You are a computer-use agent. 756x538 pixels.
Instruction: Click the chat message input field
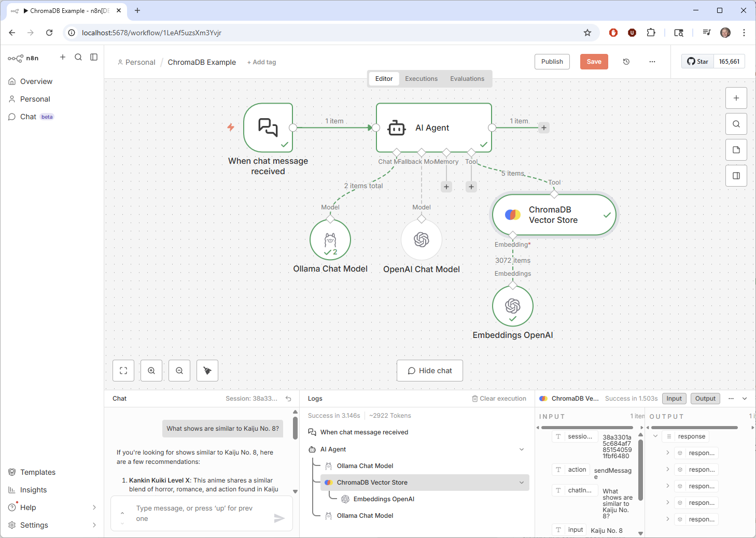[x=202, y=513]
